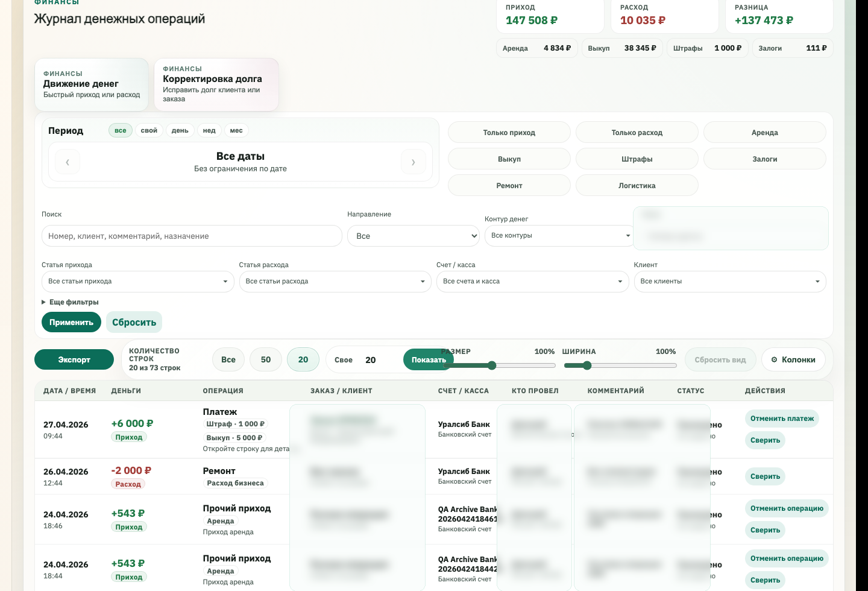Image resolution: width=868 pixels, height=591 pixels.
Task: Adjust the ШИРИНА slider handle
Action: [587, 365]
